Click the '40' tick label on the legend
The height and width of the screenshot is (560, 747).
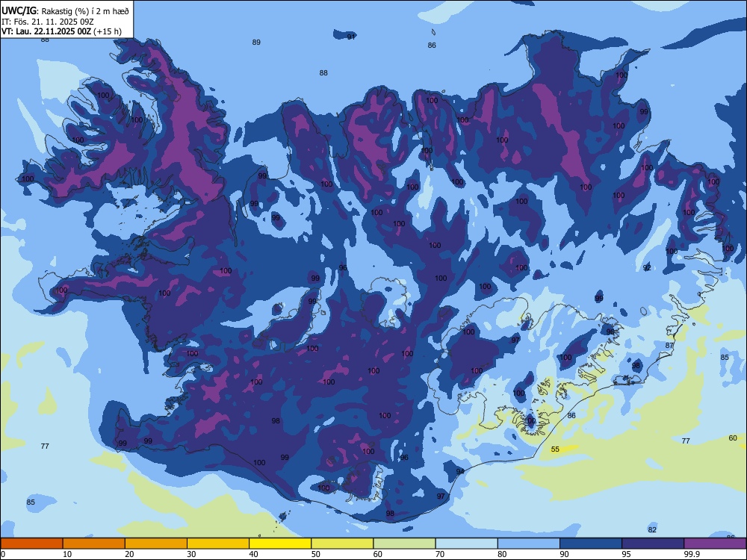(x=253, y=554)
